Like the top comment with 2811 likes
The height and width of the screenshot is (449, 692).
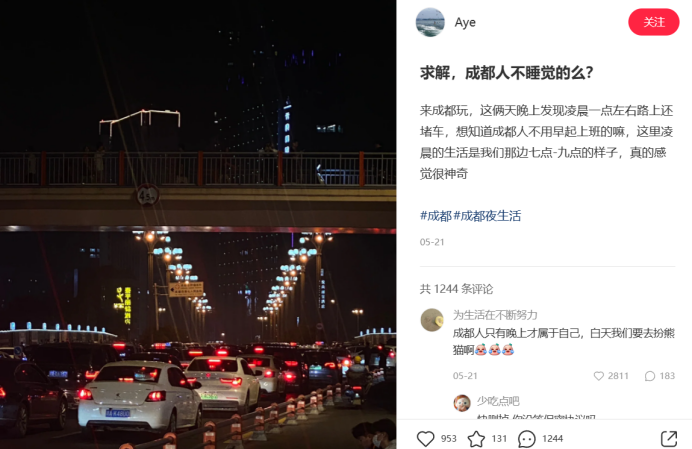pyautogui.click(x=598, y=376)
